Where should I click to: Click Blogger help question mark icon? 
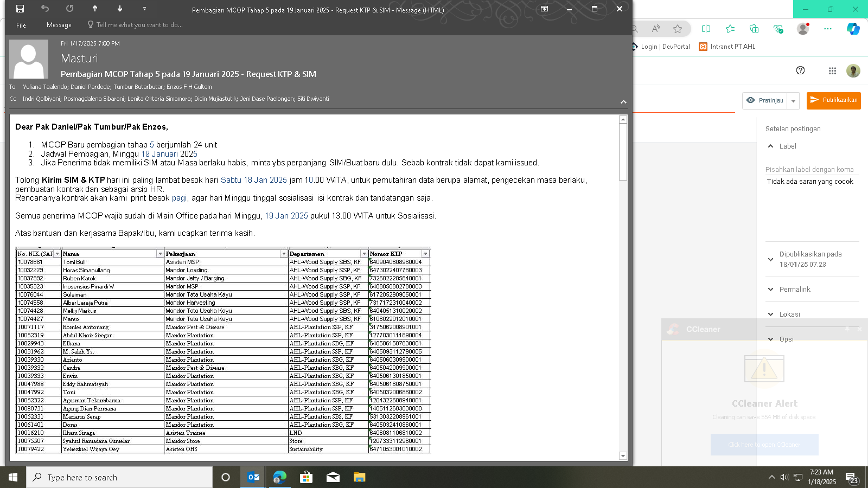coord(800,70)
